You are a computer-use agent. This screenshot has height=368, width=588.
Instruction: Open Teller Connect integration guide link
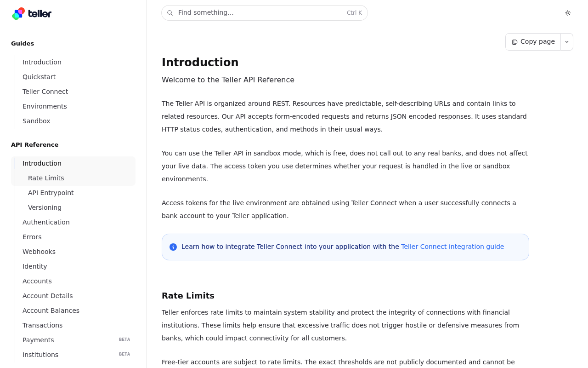452,247
